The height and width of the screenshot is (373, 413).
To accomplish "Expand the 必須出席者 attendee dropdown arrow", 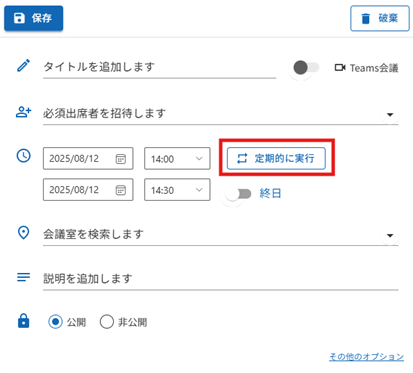I will 390,115.
